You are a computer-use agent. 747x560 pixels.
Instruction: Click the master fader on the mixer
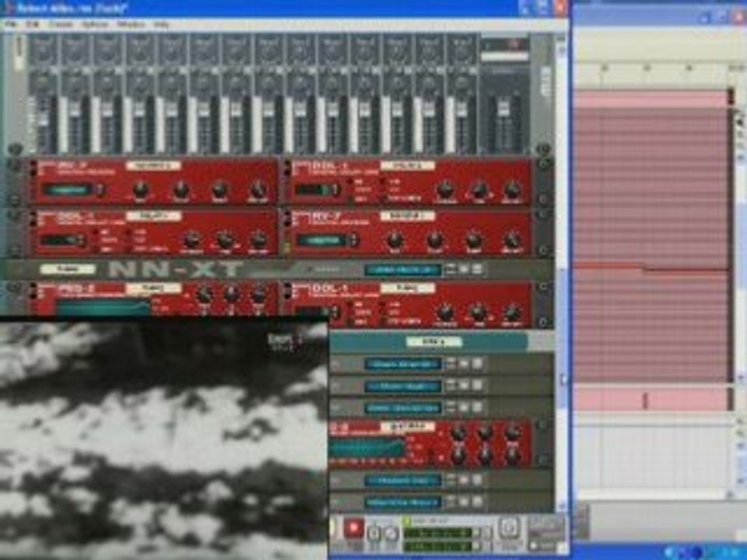tap(503, 109)
